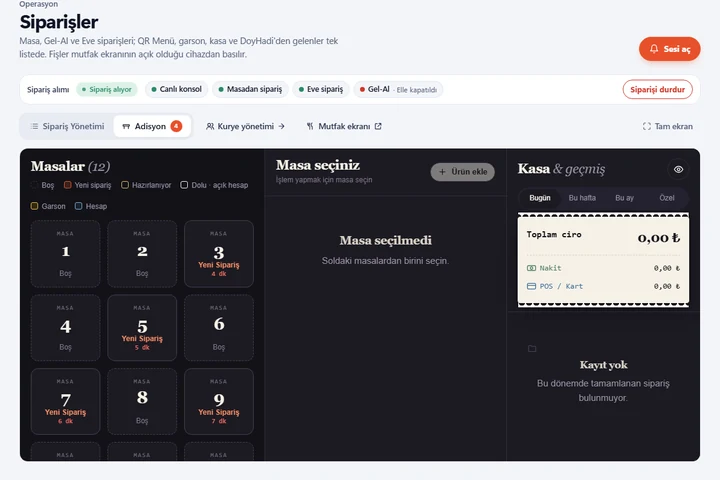Select the Bugün period tab
Viewport: 720px width, 480px height.
click(x=540, y=198)
